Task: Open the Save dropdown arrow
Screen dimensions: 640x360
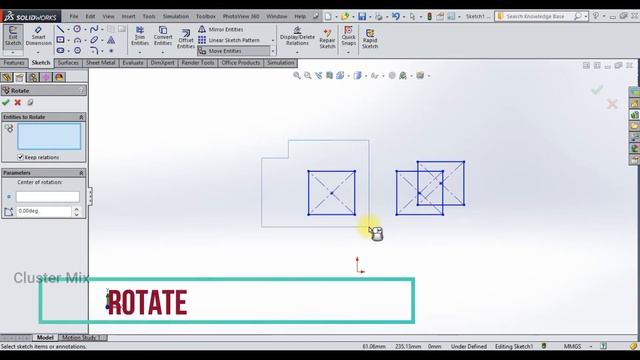Action: [370, 17]
